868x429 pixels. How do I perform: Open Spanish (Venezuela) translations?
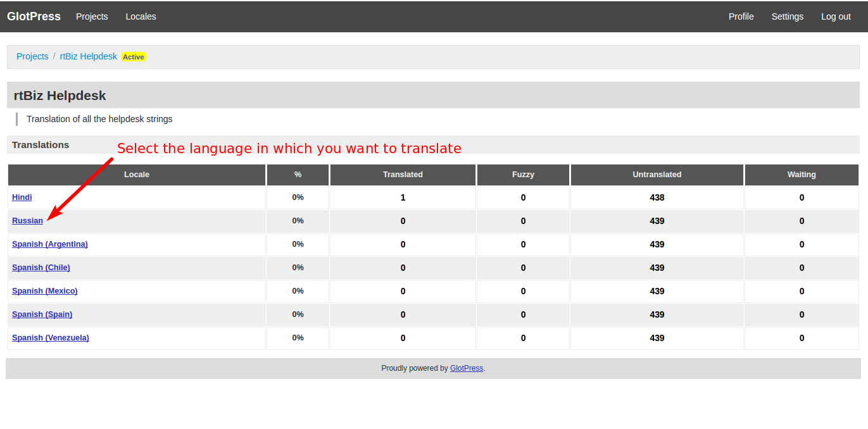pos(51,338)
